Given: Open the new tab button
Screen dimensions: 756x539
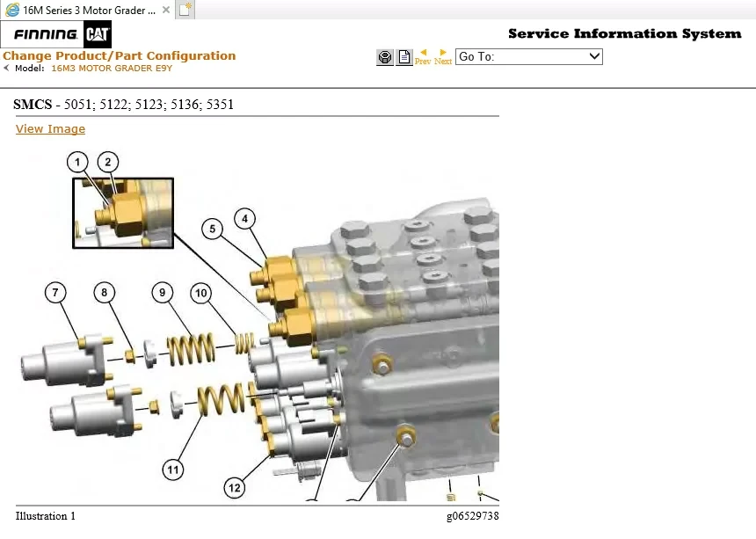Looking at the screenshot, I should (185, 10).
